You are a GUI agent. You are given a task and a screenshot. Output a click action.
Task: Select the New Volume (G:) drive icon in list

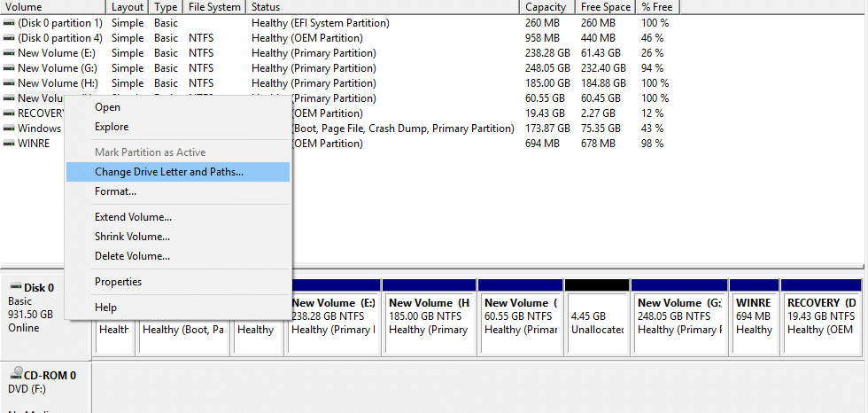click(x=9, y=68)
